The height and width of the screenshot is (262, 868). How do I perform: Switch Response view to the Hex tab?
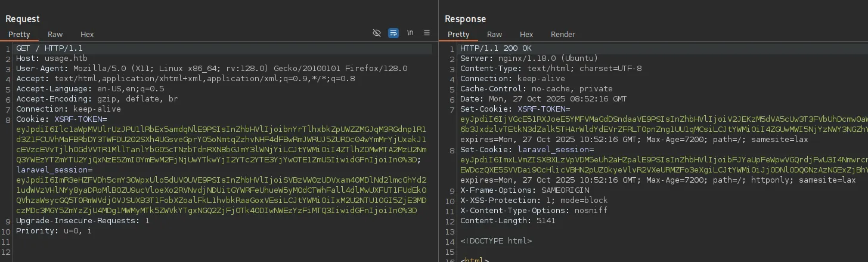tap(526, 35)
